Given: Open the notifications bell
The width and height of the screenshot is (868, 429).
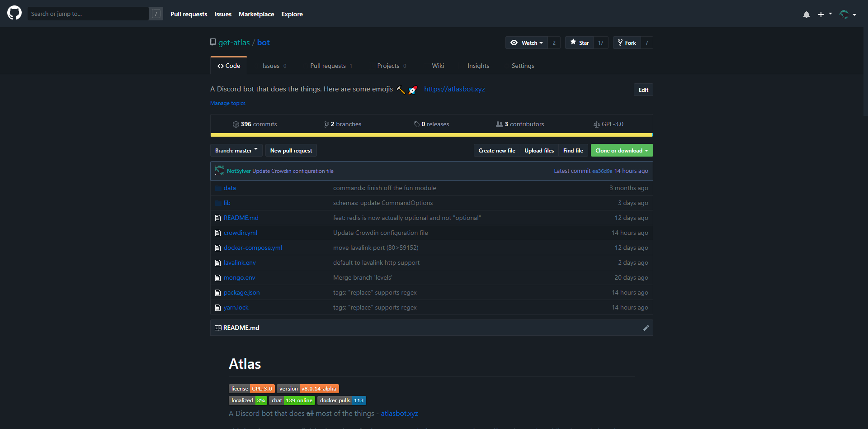Looking at the screenshot, I should [x=807, y=14].
